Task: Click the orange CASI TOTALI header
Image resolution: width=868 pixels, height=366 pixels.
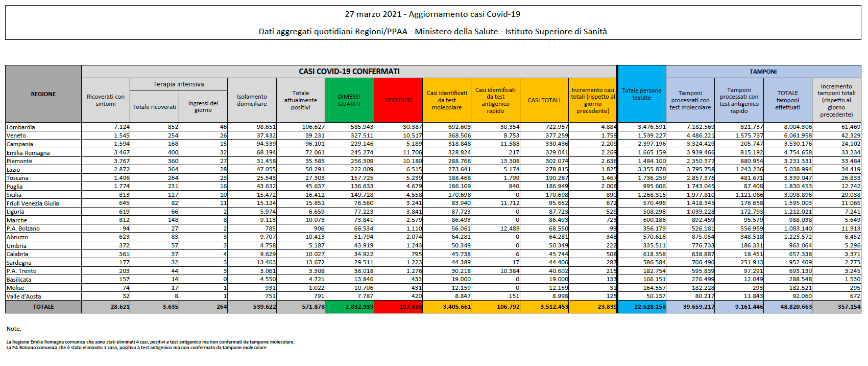Action: coord(544,100)
